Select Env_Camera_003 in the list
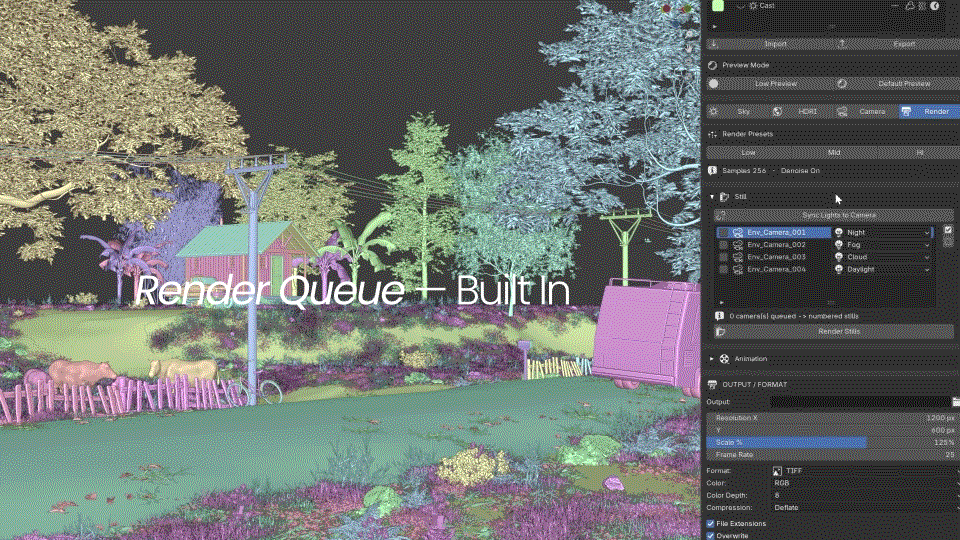Viewport: 960px width, 540px height. [776, 257]
